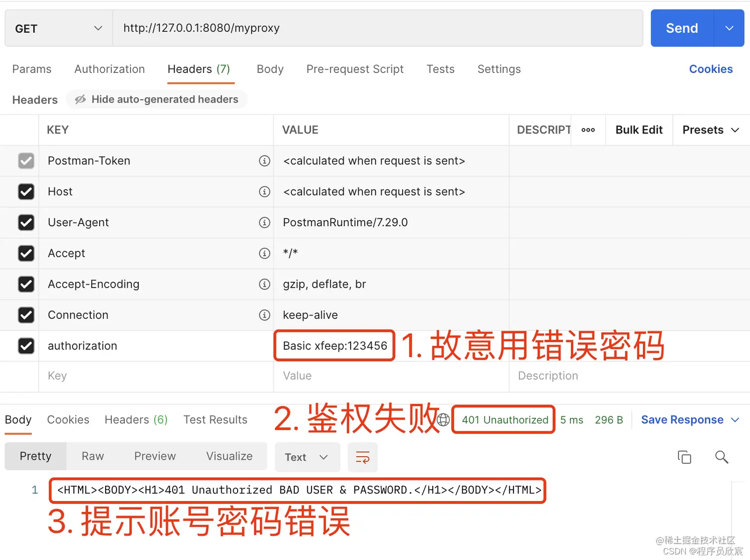Open the Text format dropdown
Viewport: 750px width, 560px height.
pos(307,457)
